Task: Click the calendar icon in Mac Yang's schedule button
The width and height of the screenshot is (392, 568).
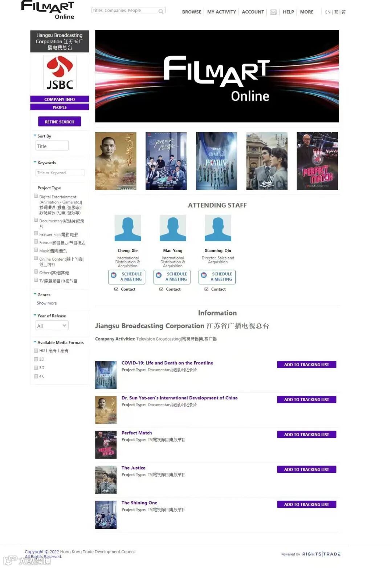Action: tap(159, 275)
